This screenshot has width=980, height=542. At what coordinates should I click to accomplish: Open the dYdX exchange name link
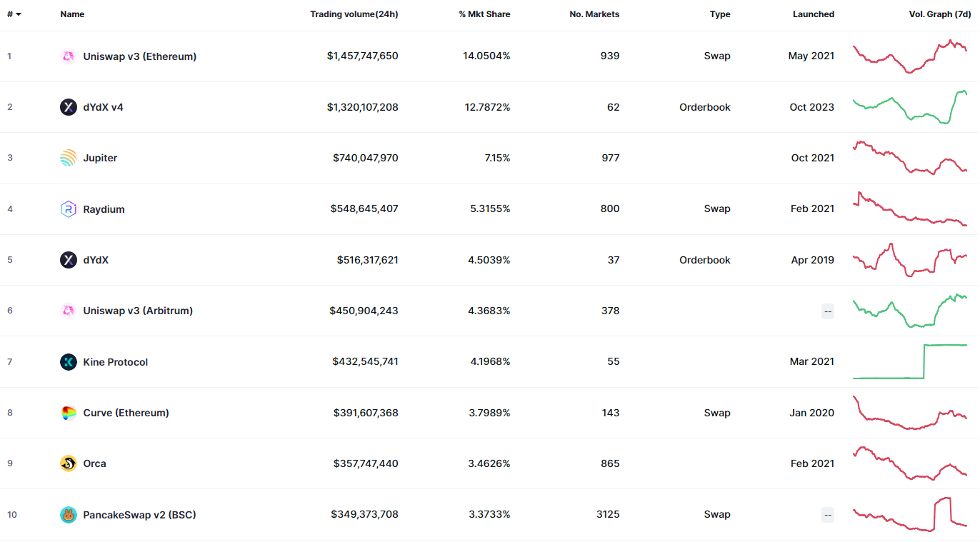tap(96, 260)
